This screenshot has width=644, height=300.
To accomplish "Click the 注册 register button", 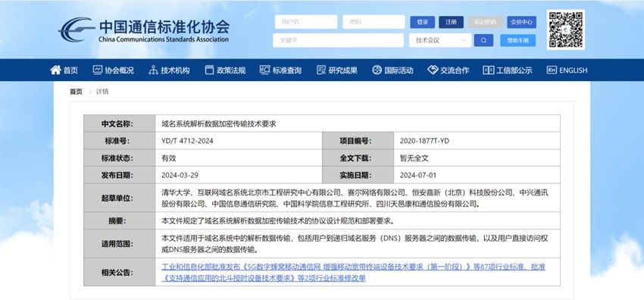I will [451, 22].
